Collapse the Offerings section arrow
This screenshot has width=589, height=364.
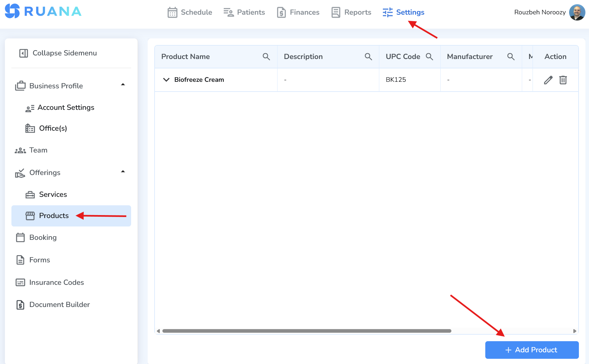click(123, 172)
